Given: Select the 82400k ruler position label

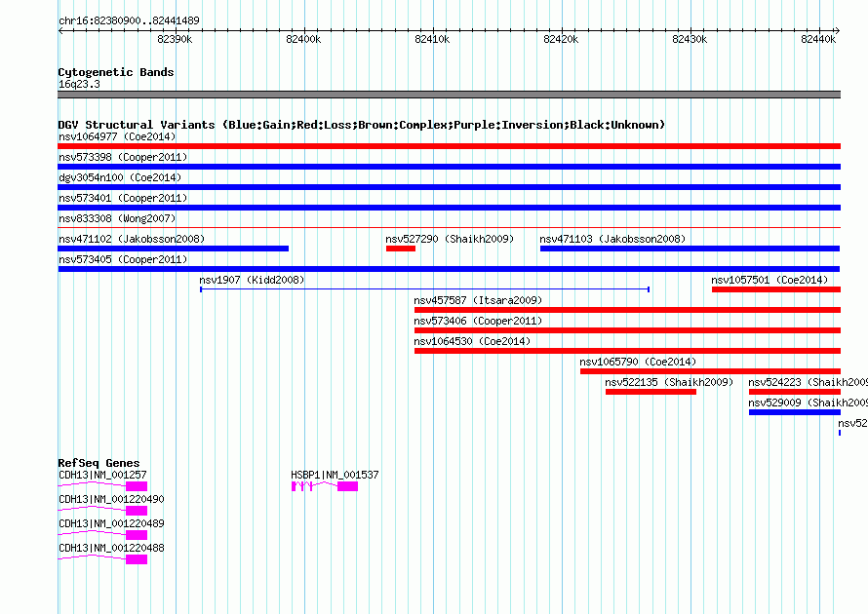Looking at the screenshot, I should (x=303, y=39).
